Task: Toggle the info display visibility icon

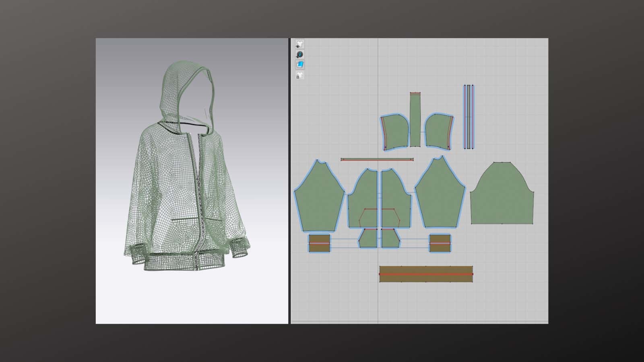Action: [x=299, y=54]
